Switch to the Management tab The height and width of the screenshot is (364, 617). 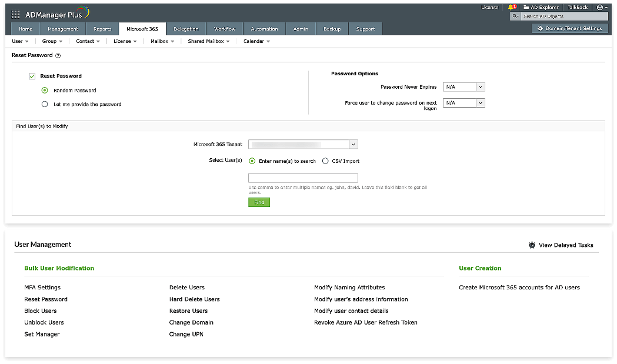[x=63, y=29]
